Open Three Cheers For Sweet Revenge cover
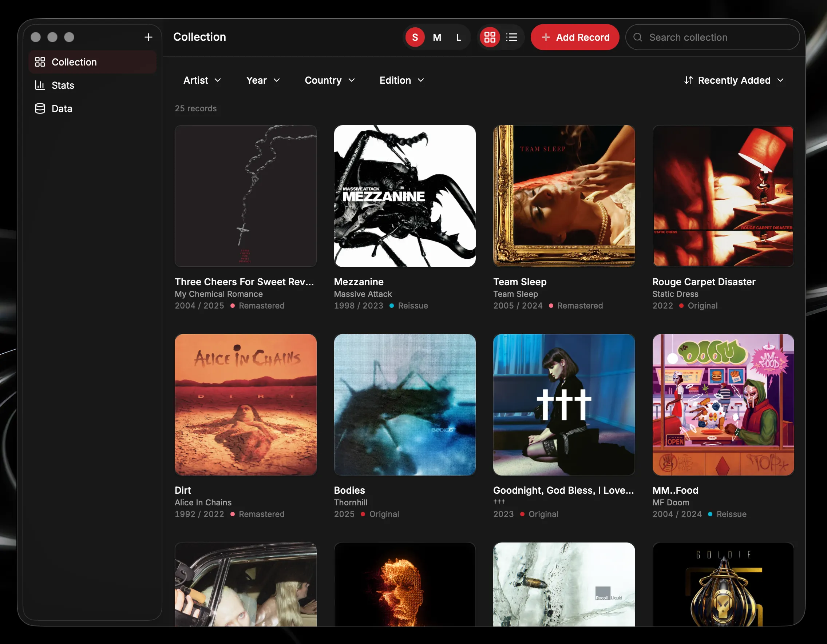 click(x=245, y=196)
